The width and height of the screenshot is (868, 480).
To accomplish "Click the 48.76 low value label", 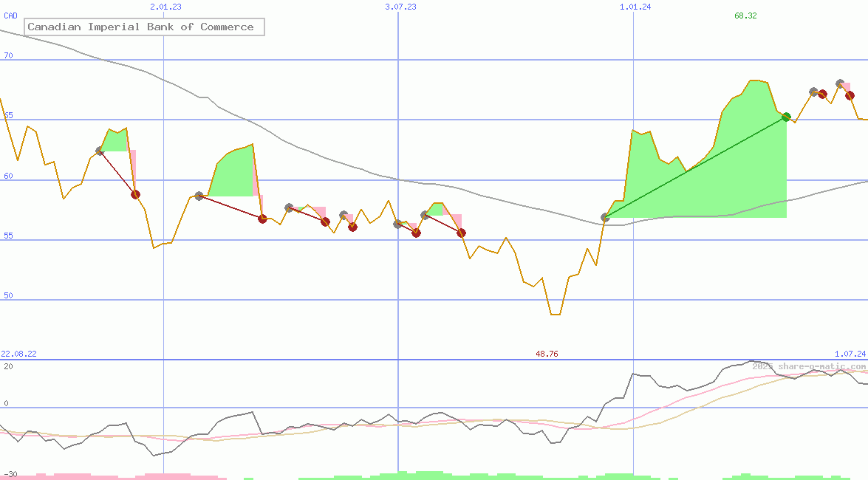I will [x=547, y=354].
